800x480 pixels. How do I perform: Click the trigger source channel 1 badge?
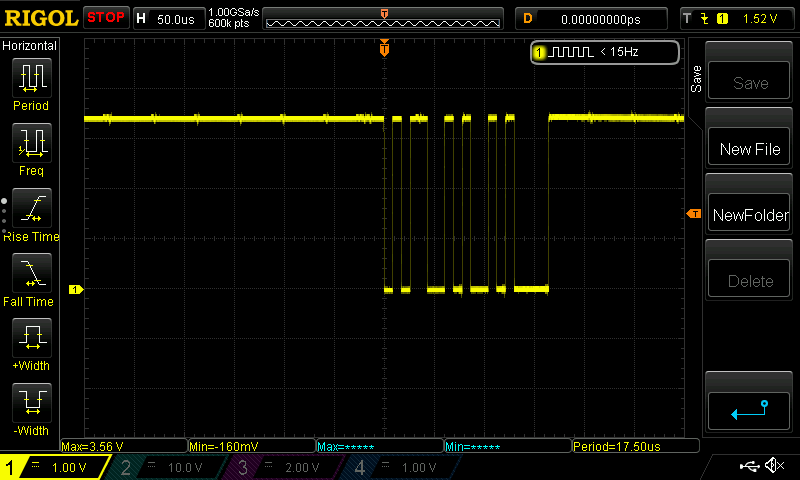click(722, 19)
